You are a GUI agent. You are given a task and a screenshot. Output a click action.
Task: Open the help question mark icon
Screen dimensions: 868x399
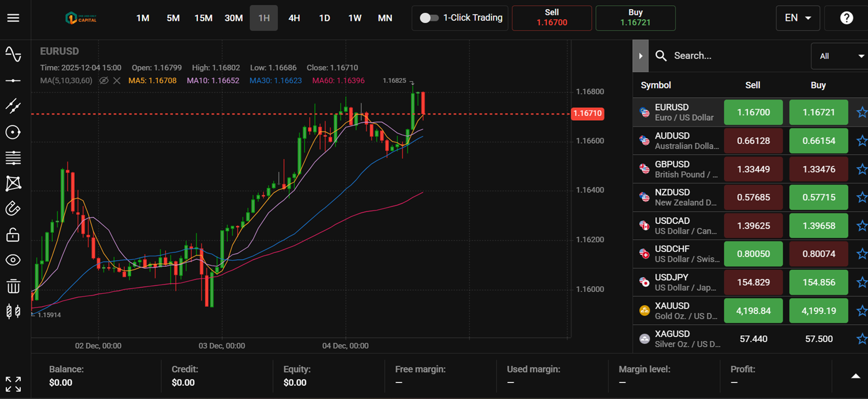(x=846, y=18)
